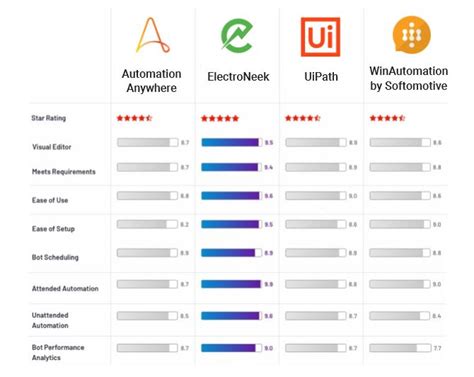Click UiPath's star rating
This screenshot has height=377, width=474.
(x=303, y=118)
